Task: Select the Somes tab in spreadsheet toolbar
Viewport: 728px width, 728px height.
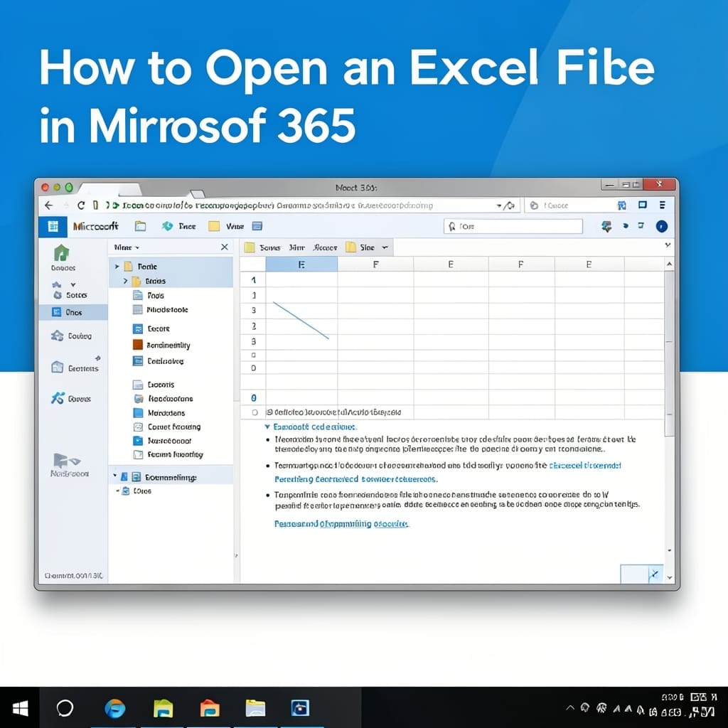Action: point(269,247)
